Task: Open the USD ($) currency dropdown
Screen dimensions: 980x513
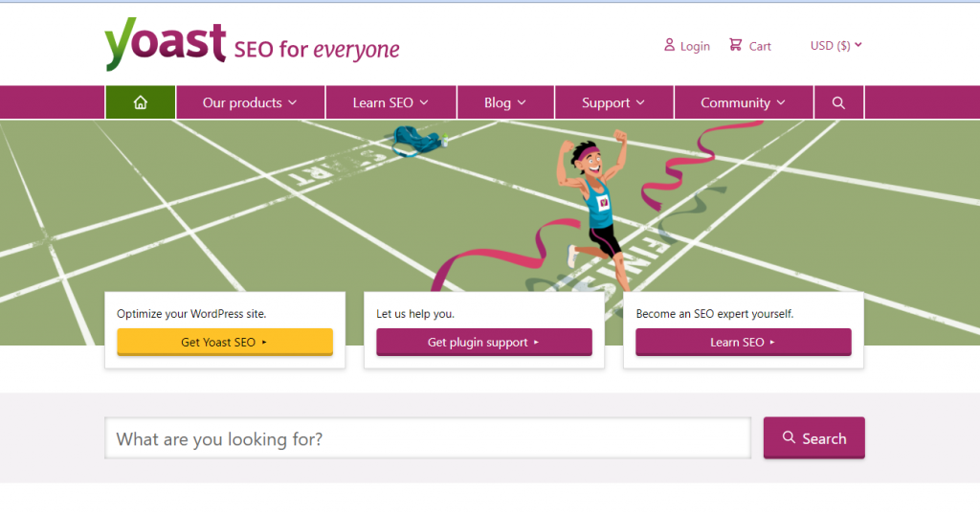Action: click(836, 46)
